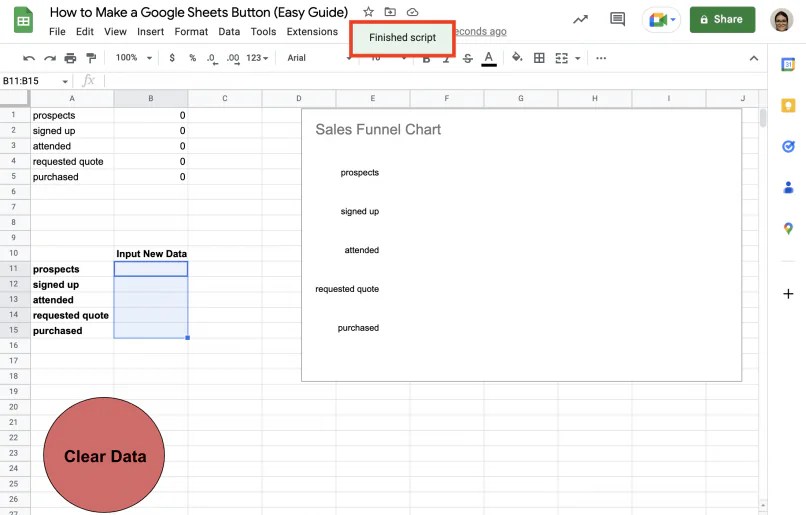Open Contacts side panel

[x=787, y=187]
